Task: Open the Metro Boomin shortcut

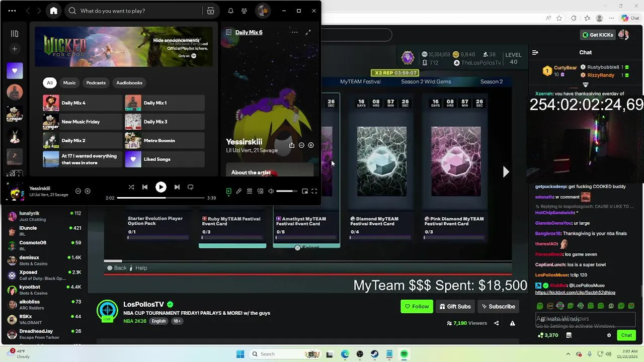Action: [165, 140]
